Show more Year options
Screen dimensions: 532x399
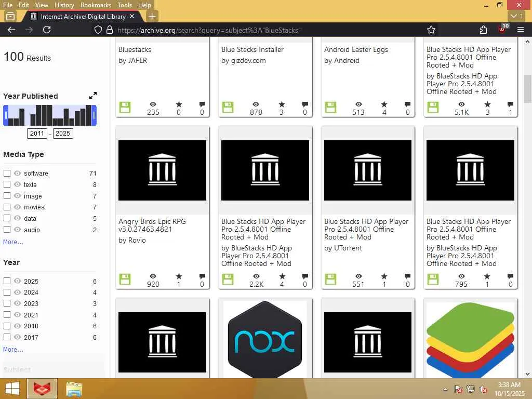(x=13, y=349)
